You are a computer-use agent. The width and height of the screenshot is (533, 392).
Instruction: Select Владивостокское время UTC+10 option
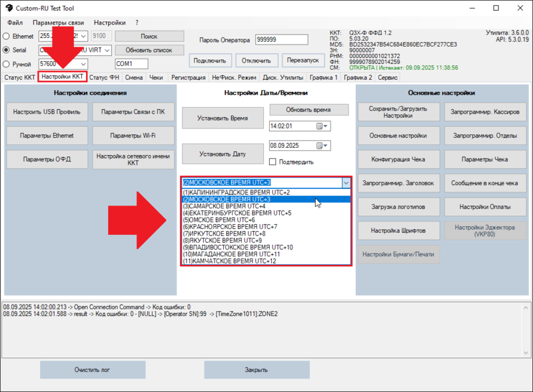[238, 247]
